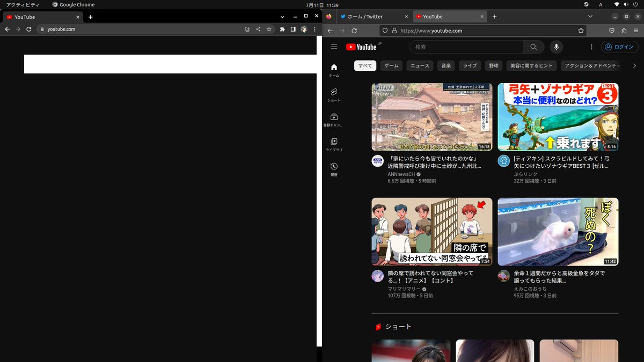Open Firefox extensions icon

(624, 31)
